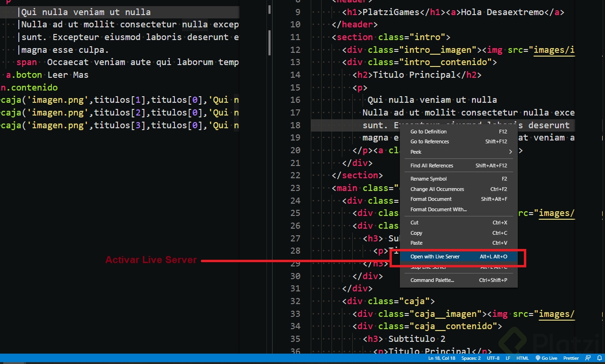Select the UTF-8 encoding indicator
Screen dimensions: 605x364
click(x=493, y=358)
